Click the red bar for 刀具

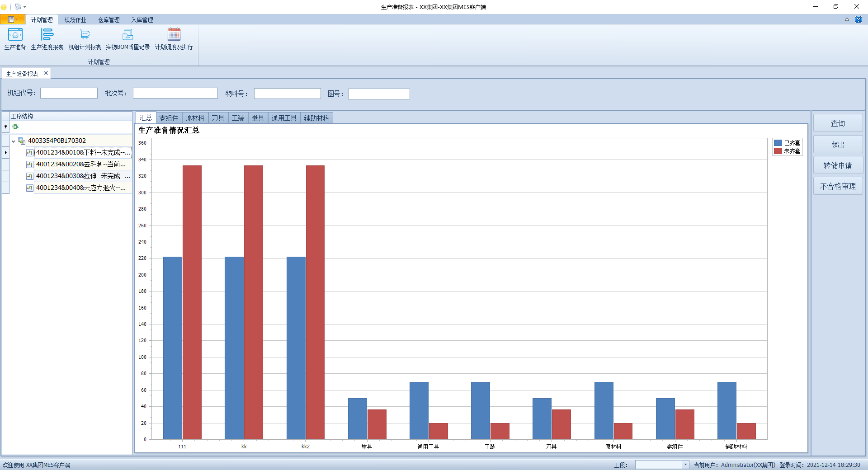(x=561, y=424)
